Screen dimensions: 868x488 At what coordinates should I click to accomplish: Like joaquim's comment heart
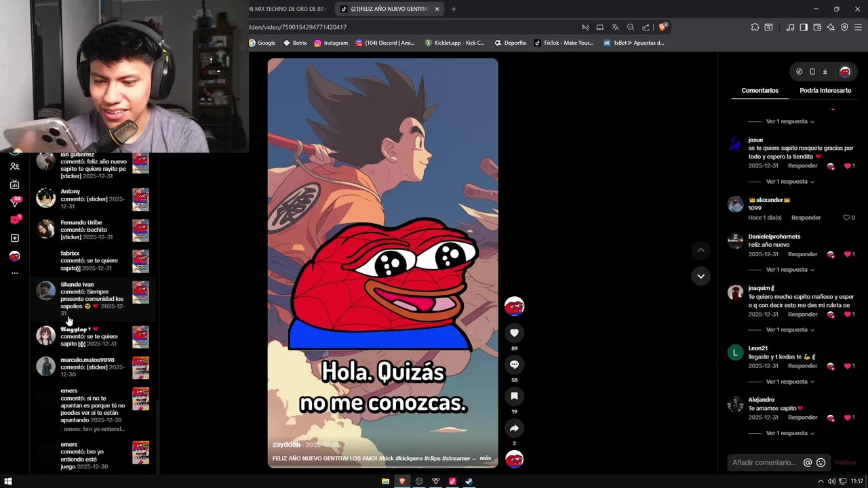(x=847, y=314)
